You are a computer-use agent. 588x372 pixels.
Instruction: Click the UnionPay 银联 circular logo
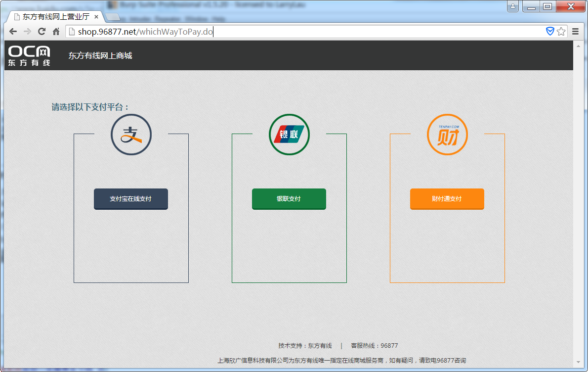tap(289, 135)
